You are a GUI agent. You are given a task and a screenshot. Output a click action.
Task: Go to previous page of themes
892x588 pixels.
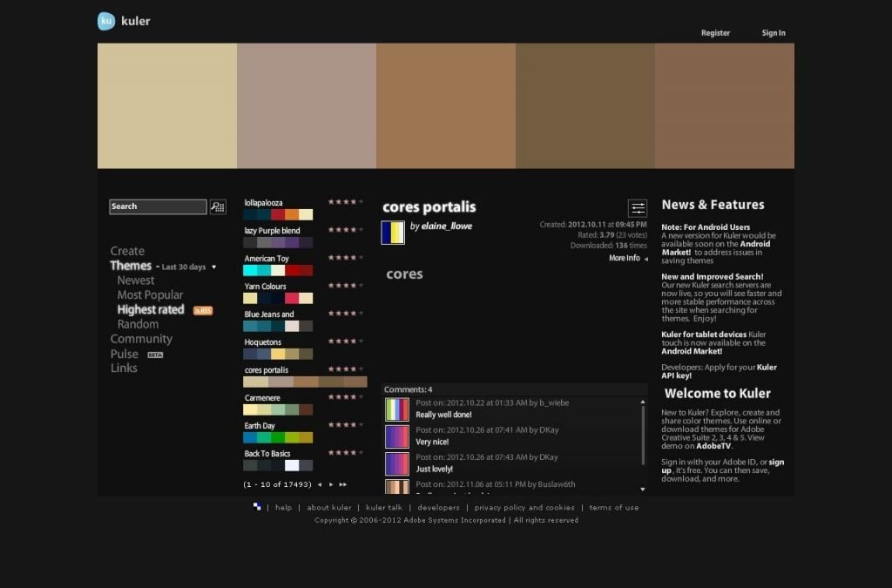pos(320,484)
